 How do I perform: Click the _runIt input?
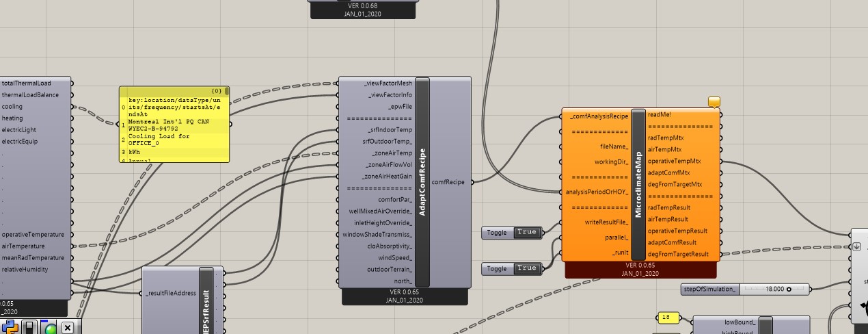pyautogui.click(x=620, y=253)
